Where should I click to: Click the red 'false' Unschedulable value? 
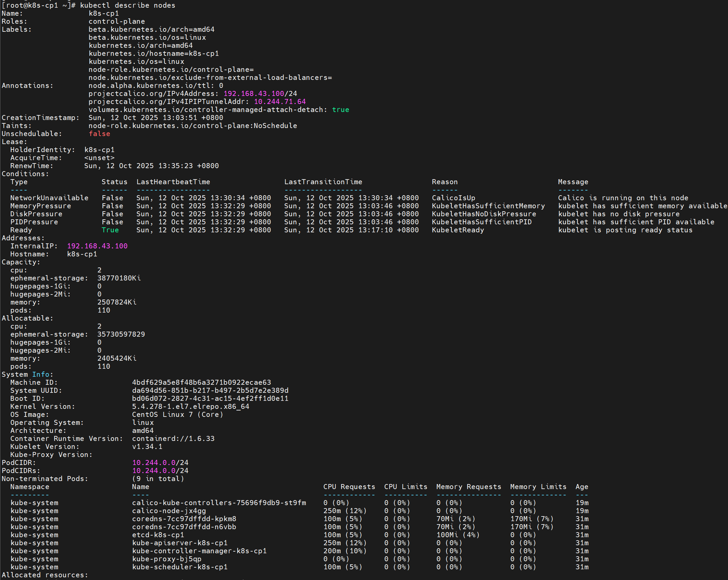tap(99, 134)
